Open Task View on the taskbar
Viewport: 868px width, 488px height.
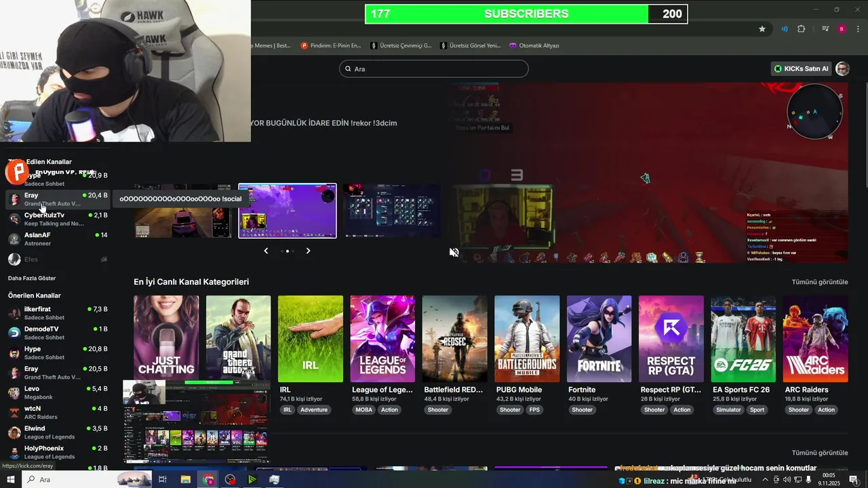pyautogui.click(x=163, y=479)
